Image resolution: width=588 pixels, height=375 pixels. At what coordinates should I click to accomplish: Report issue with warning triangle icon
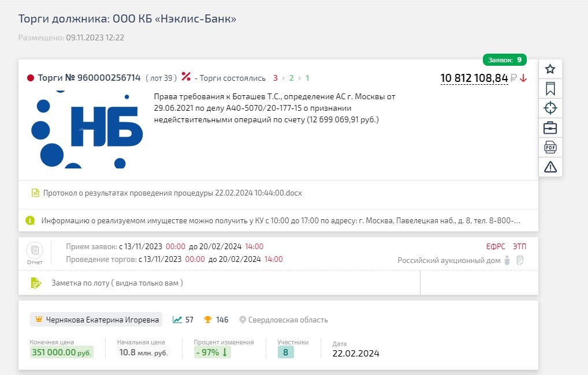coord(550,167)
